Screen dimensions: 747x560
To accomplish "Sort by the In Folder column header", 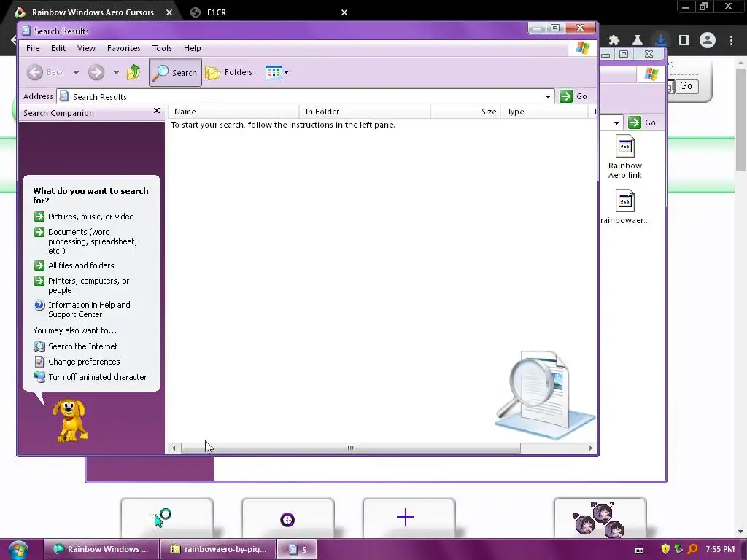I will 365,112.
